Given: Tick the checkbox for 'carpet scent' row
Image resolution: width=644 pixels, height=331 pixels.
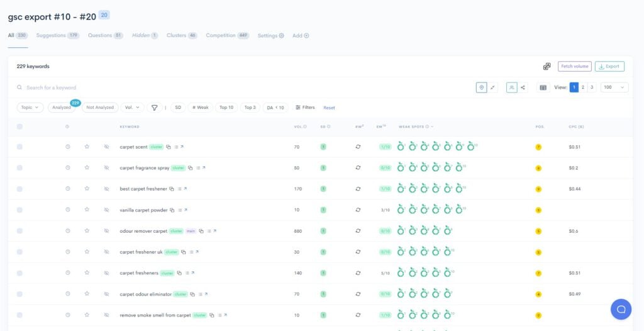Looking at the screenshot, I should tap(19, 147).
